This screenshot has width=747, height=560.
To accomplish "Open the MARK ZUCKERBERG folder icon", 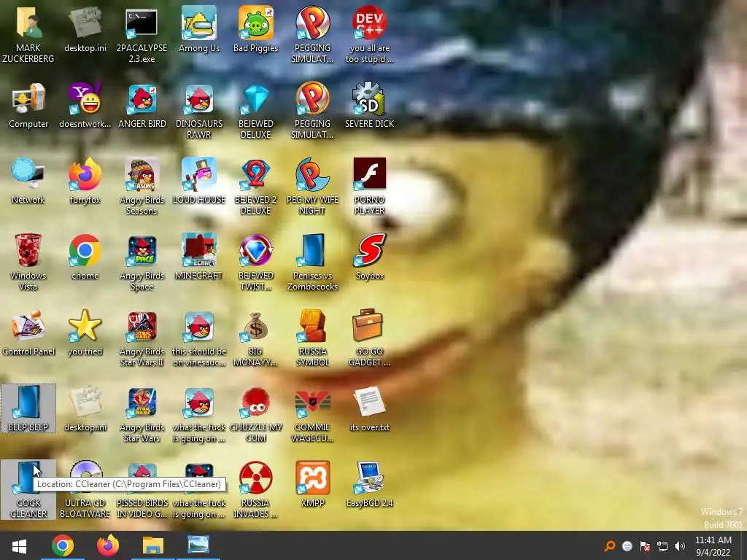I will point(28,23).
